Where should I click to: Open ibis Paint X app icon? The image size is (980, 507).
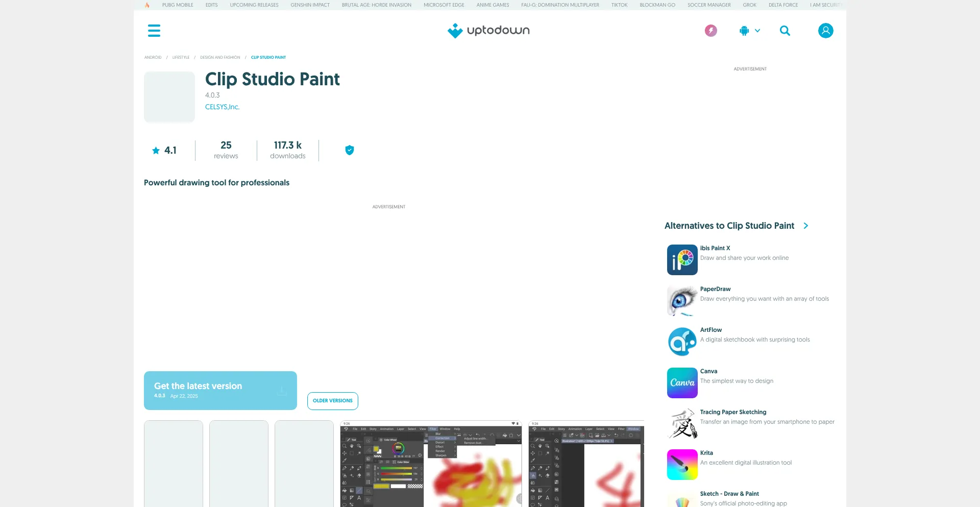682,260
